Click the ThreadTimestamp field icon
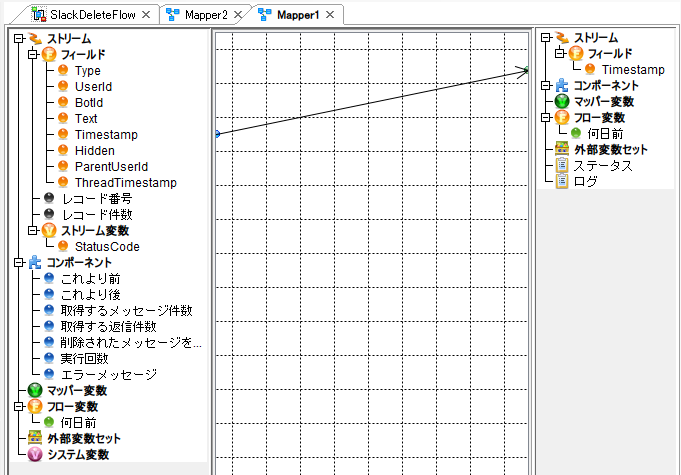681x475 pixels. [63, 182]
